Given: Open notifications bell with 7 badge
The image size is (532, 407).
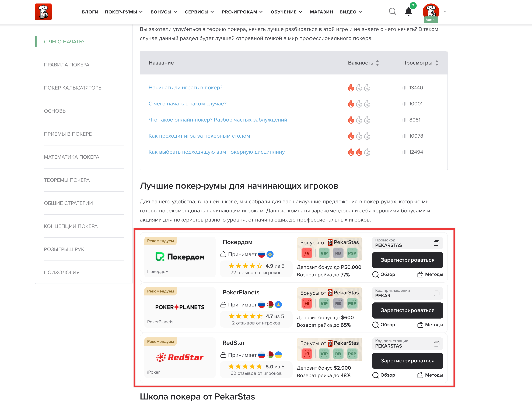Looking at the screenshot, I should click(x=409, y=11).
